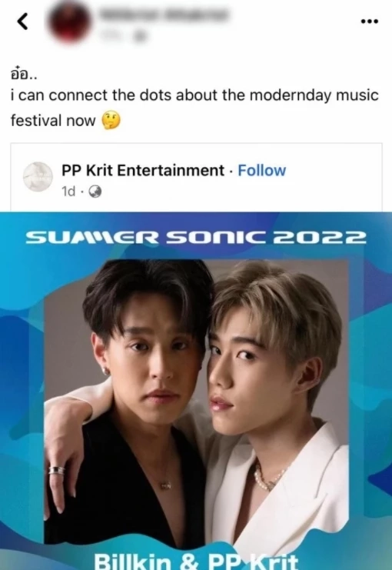The height and width of the screenshot is (570, 392).
Task: Click the "i can connect the dots" post text
Action: point(194,108)
